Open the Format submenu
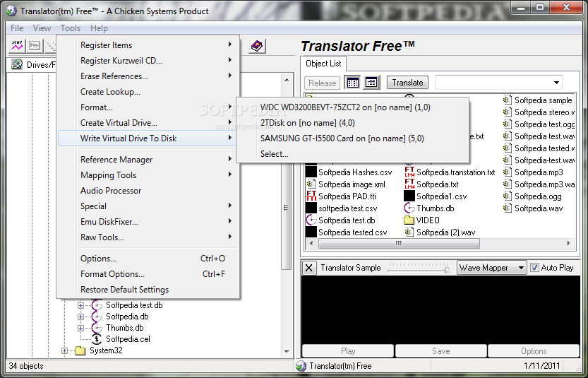This screenshot has height=378, width=588. tap(148, 107)
